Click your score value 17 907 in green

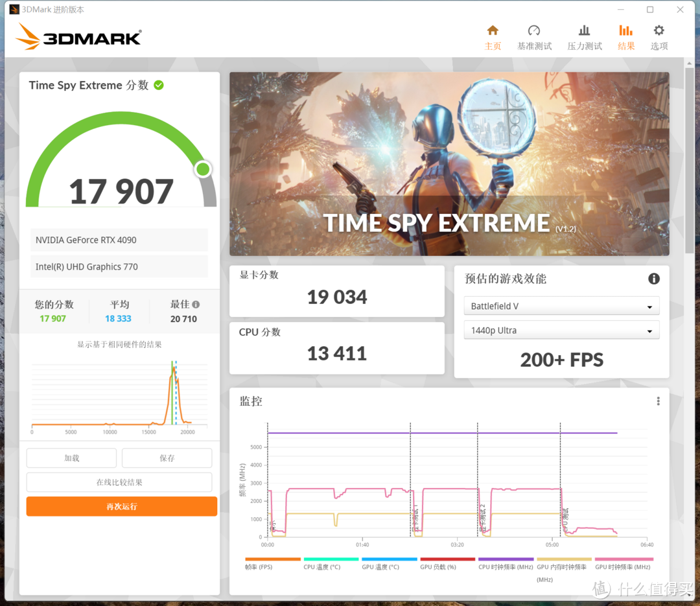point(52,318)
